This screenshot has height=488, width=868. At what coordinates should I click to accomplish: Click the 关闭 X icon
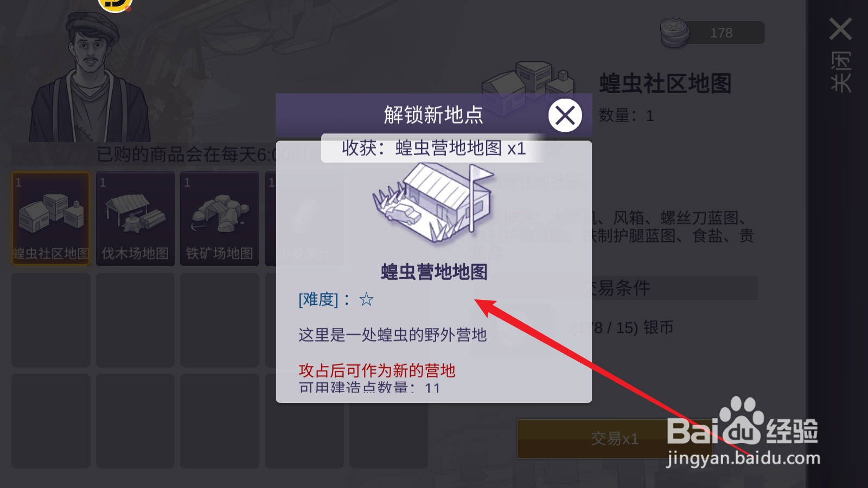point(840,29)
